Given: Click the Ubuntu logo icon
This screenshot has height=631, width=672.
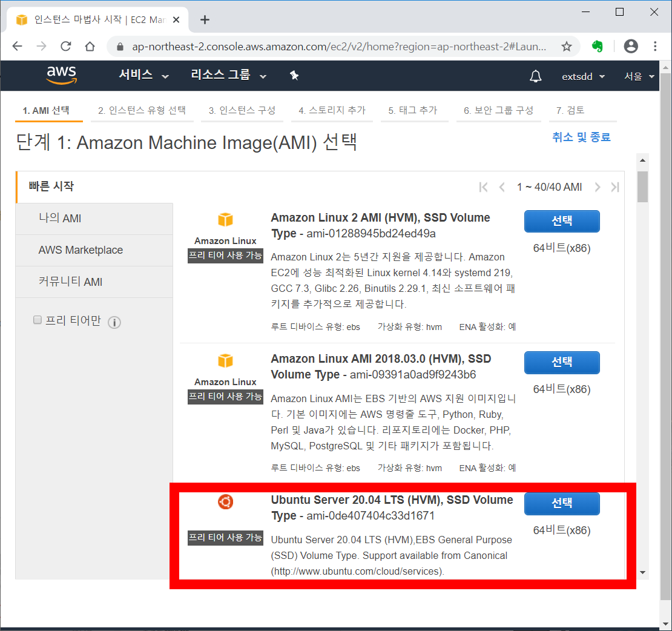Looking at the screenshot, I should (x=225, y=501).
